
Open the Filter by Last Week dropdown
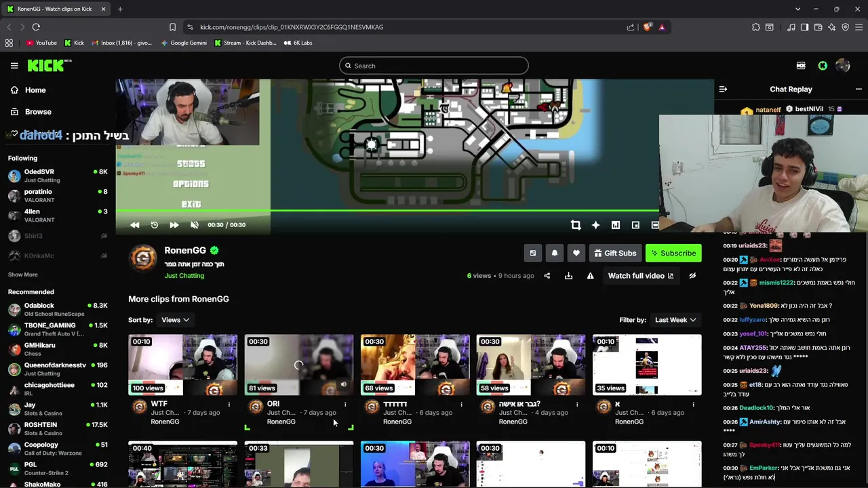[x=675, y=320]
